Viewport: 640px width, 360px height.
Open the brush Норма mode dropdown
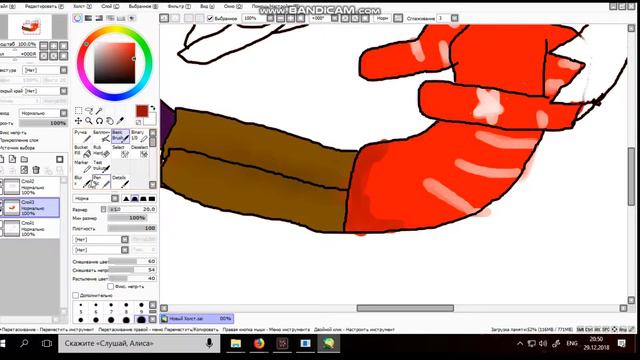pyautogui.click(x=96, y=199)
